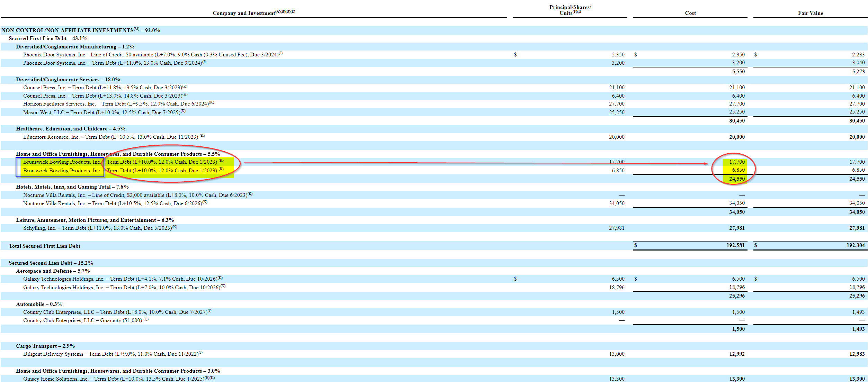The width and height of the screenshot is (868, 382).
Task: Click the highlighted 6,850 cost value
Action: coord(738,170)
